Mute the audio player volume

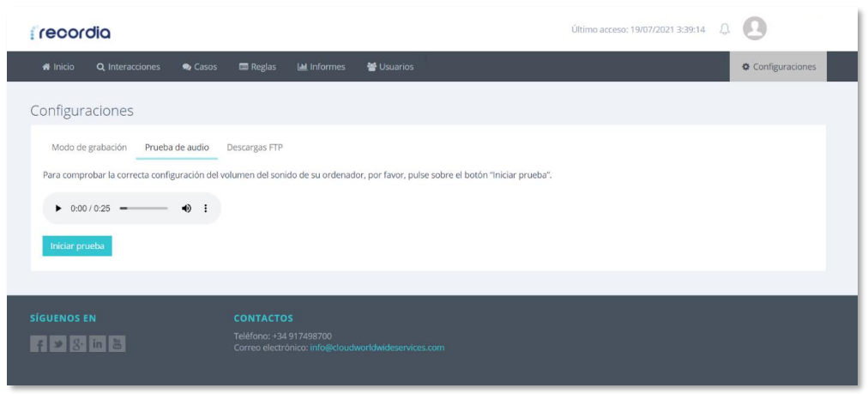pyautogui.click(x=187, y=209)
